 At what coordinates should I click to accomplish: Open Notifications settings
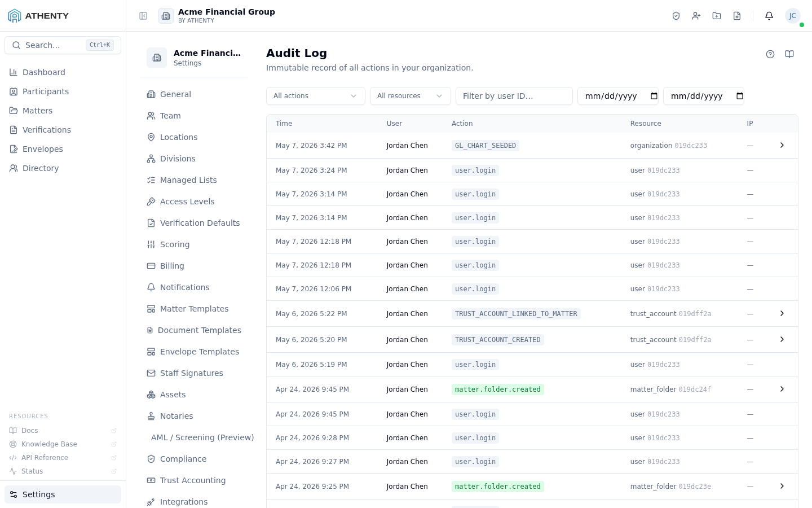coord(194,287)
